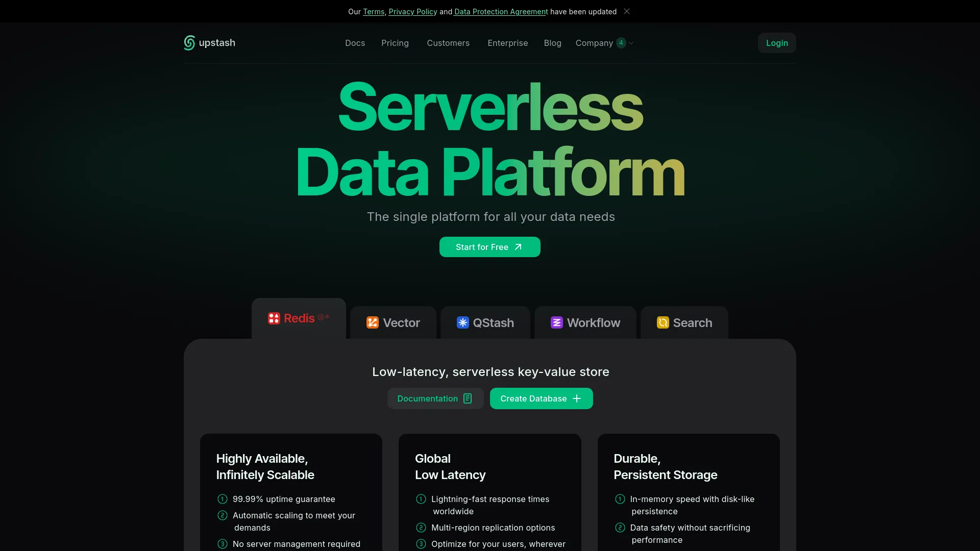Click the number 2 icon by Data safety
Viewport: 980px width, 551px height.
point(620,528)
